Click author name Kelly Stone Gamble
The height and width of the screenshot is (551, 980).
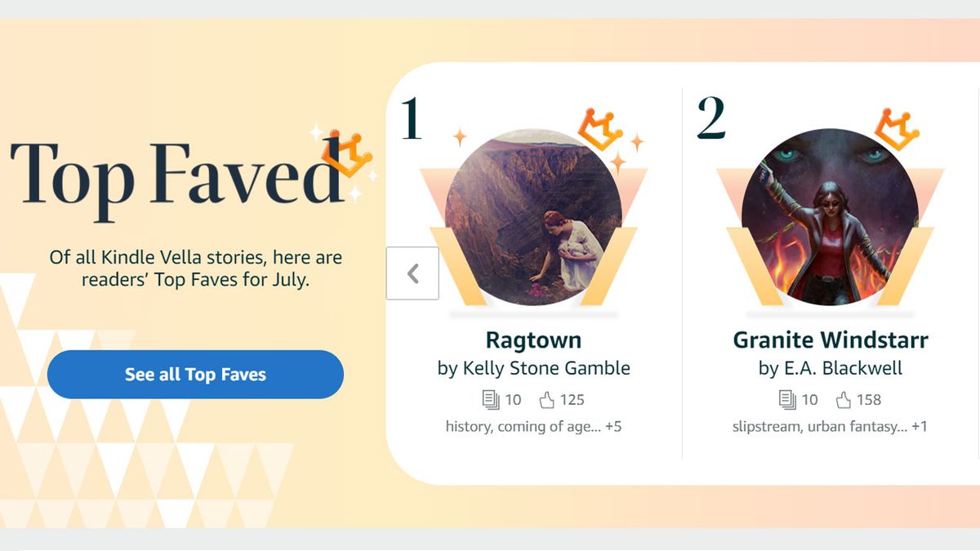[x=533, y=368]
